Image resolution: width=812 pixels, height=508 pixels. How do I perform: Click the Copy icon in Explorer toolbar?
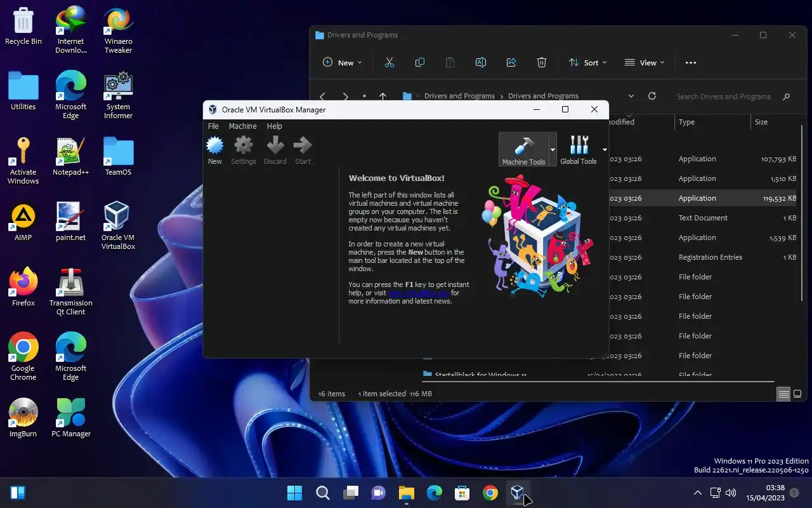tap(420, 62)
